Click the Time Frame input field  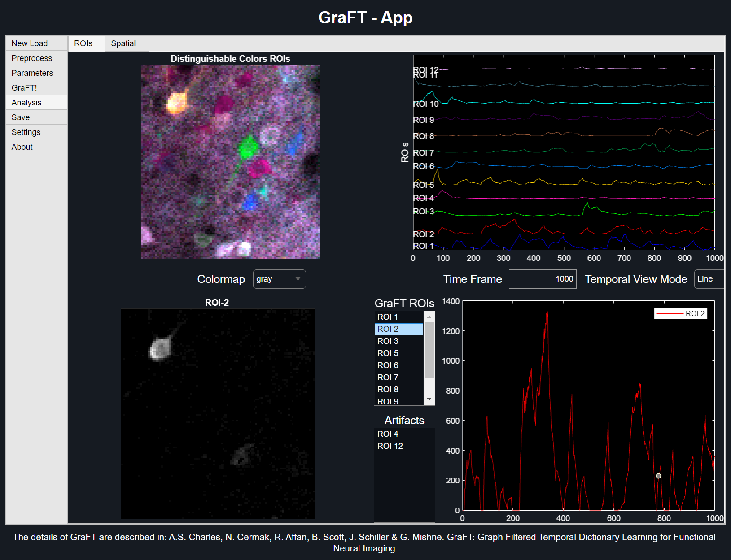(543, 279)
